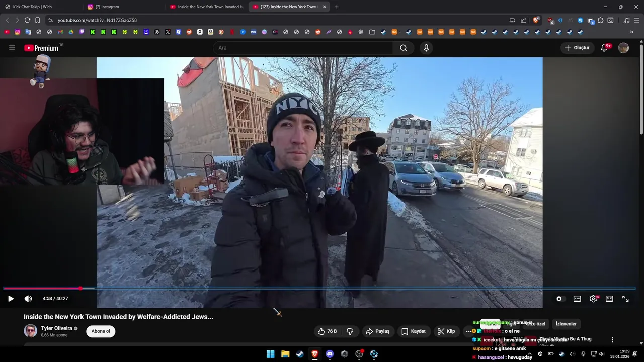This screenshot has height=362, width=644.
Task: Click the Tyler Oliveira channel avatar
Action: pyautogui.click(x=30, y=331)
